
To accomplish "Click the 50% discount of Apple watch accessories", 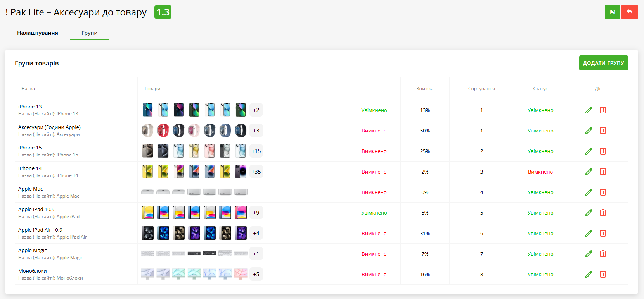I will tap(425, 131).
